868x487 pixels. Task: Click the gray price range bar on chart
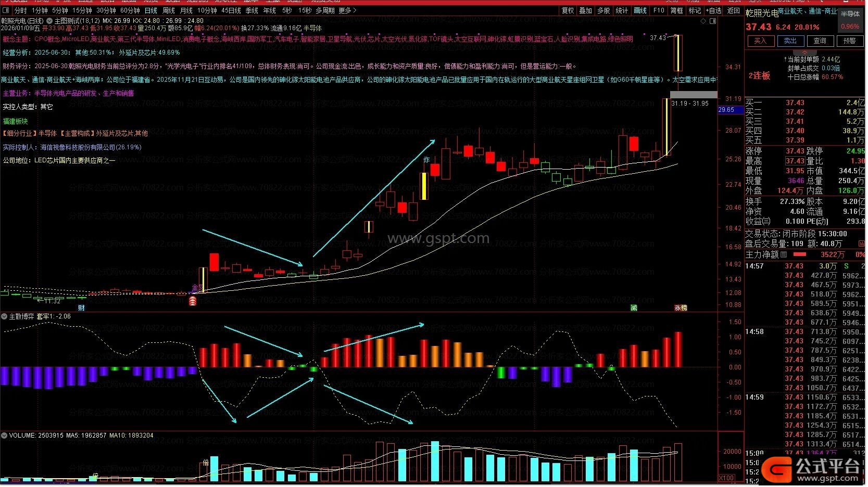click(x=693, y=95)
